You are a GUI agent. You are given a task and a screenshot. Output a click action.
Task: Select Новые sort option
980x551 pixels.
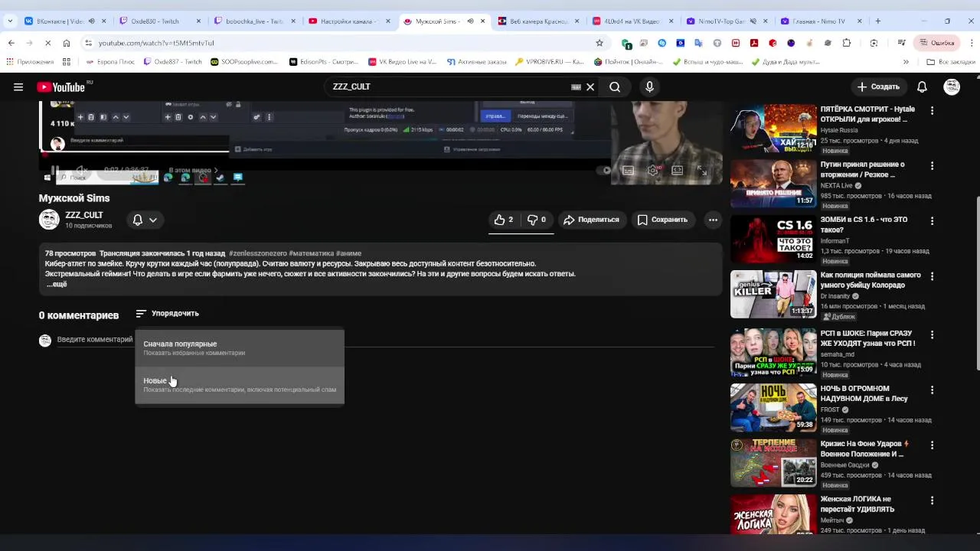240,385
